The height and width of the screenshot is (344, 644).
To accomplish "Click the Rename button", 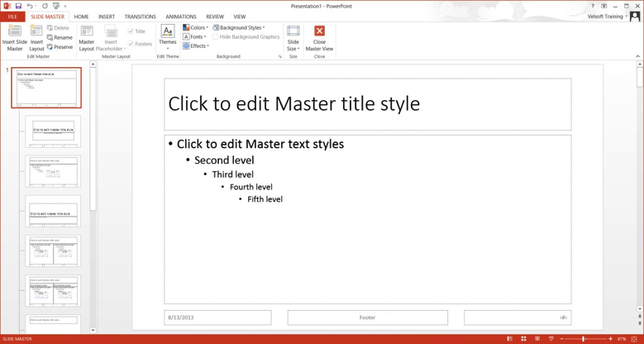I will 60,37.
